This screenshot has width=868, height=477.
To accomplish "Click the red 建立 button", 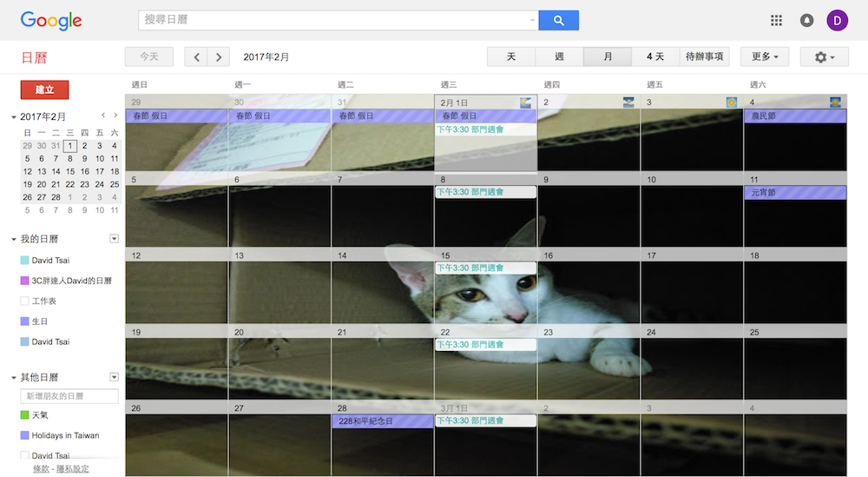I will [x=44, y=89].
